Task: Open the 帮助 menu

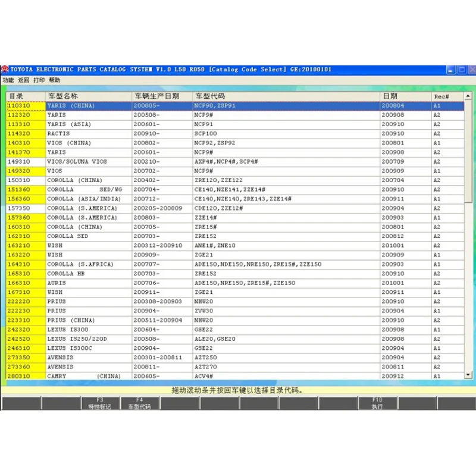Action: tap(55, 80)
